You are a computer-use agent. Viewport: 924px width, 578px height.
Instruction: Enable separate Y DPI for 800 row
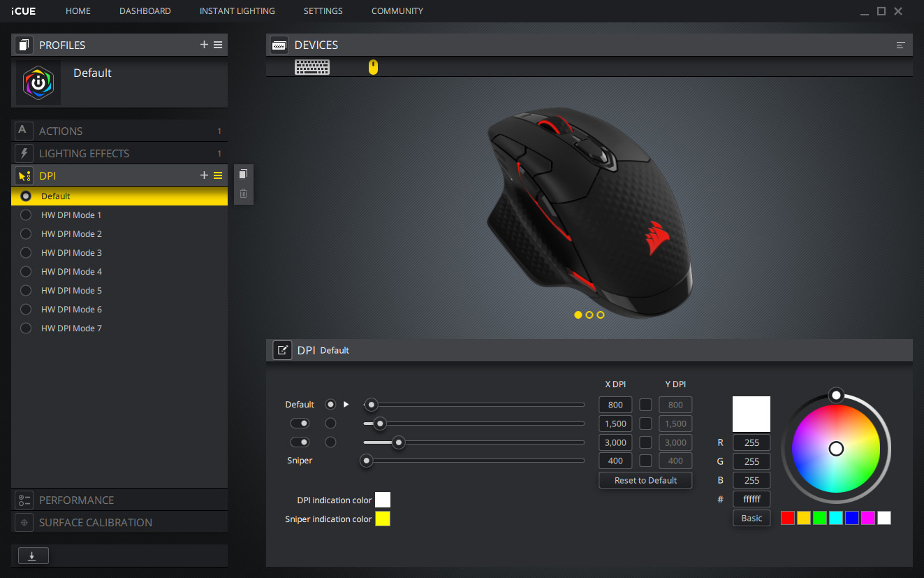point(645,404)
